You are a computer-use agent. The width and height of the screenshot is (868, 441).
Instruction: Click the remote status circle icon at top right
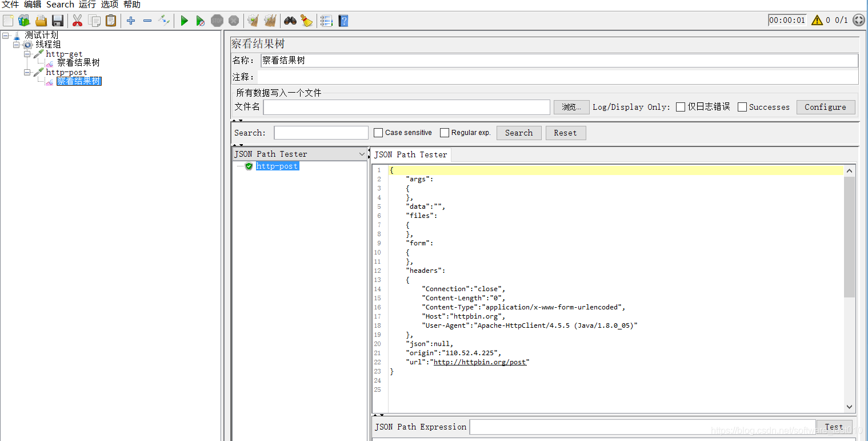(858, 20)
